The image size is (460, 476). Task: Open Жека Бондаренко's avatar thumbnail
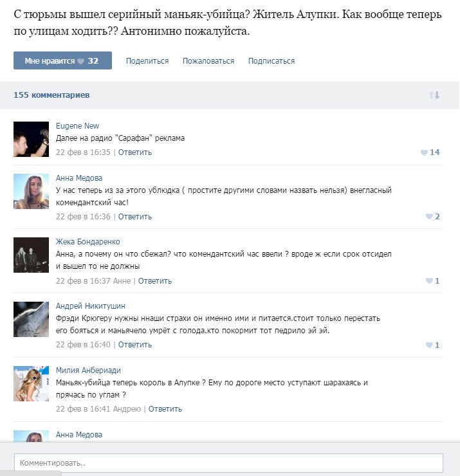tap(31, 255)
